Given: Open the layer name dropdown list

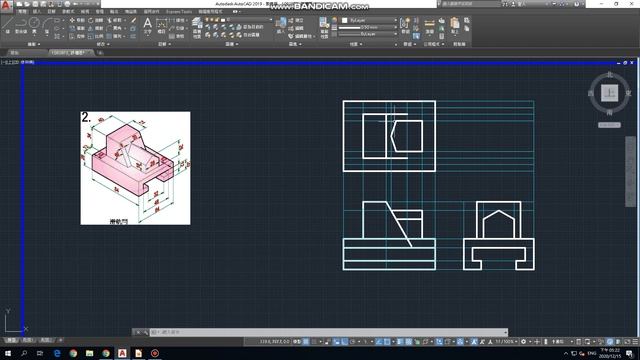Looking at the screenshot, I should point(239,20).
